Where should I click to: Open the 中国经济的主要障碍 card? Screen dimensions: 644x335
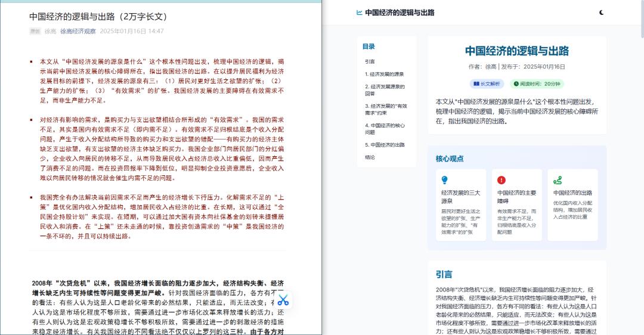[x=516, y=205]
